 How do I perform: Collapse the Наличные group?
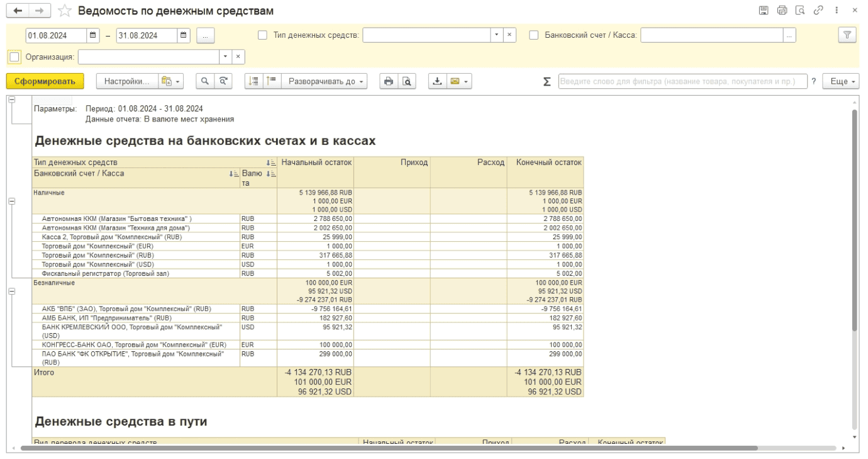(11, 201)
